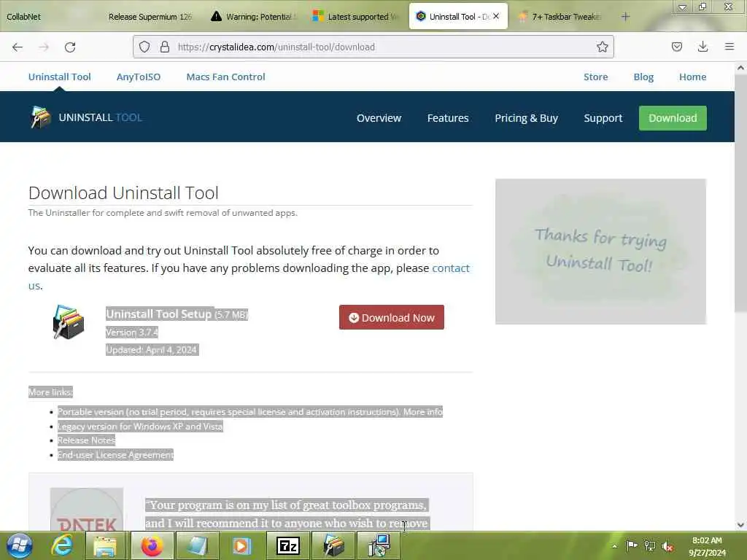Click the address bar URL field

click(x=373, y=47)
